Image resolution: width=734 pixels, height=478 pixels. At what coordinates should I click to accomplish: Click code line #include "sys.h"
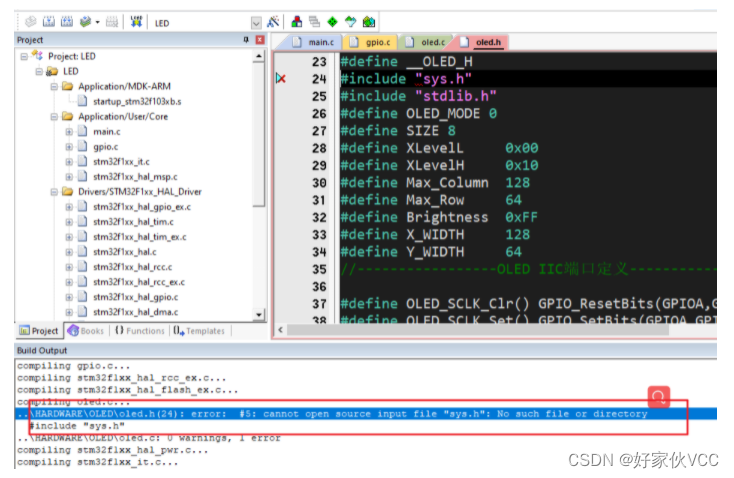click(405, 79)
